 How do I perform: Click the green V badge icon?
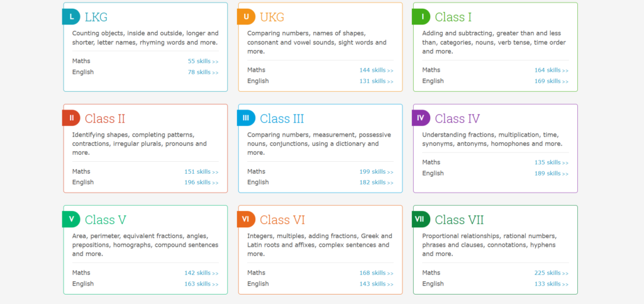point(72,219)
